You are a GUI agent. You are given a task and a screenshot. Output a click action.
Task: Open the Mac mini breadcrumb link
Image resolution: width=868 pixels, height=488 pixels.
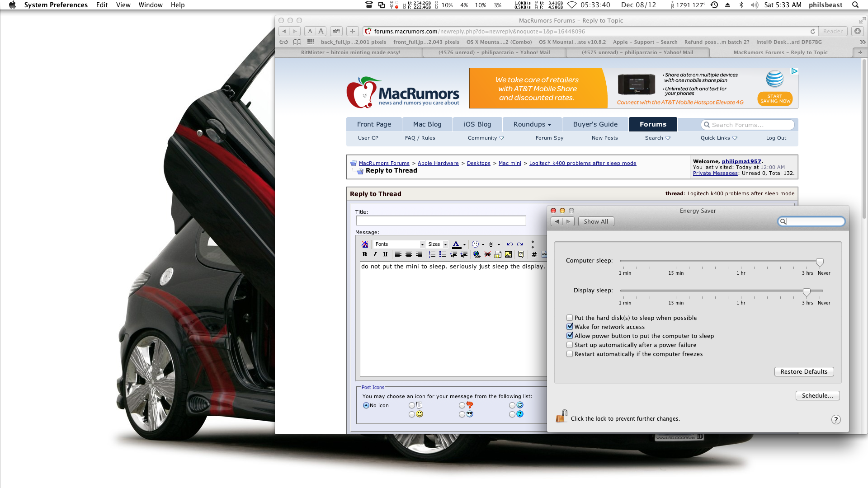tap(509, 163)
